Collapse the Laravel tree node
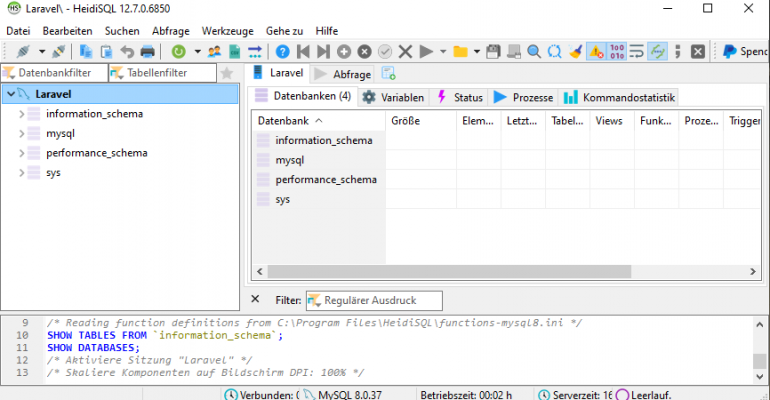The width and height of the screenshot is (770, 400). point(10,94)
